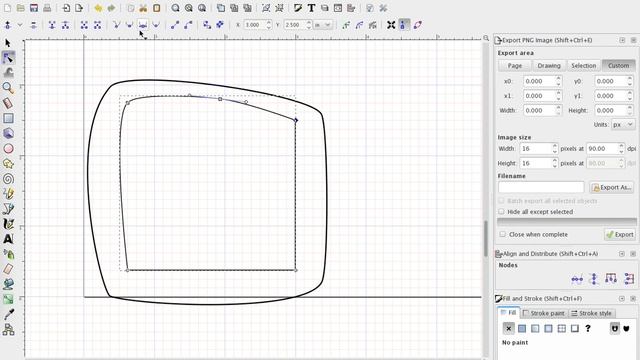Open the Stroke paint tab
This screenshot has height=360, width=640.
coord(544,313)
